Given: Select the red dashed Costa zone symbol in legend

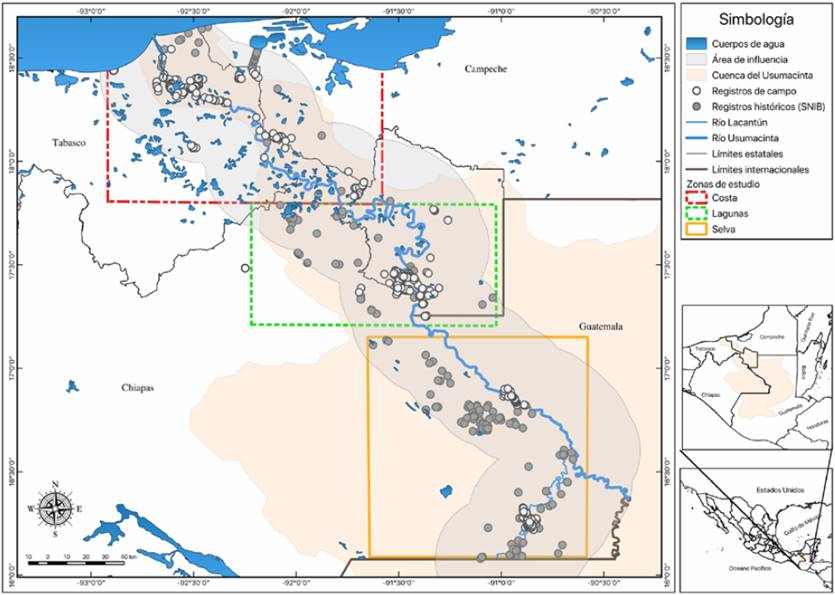Looking at the screenshot, I should click(x=695, y=199).
